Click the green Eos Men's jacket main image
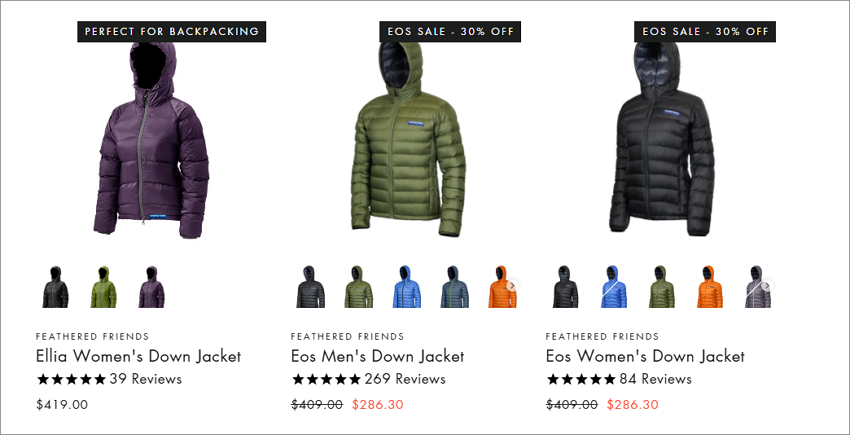850x435 pixels. 408,139
